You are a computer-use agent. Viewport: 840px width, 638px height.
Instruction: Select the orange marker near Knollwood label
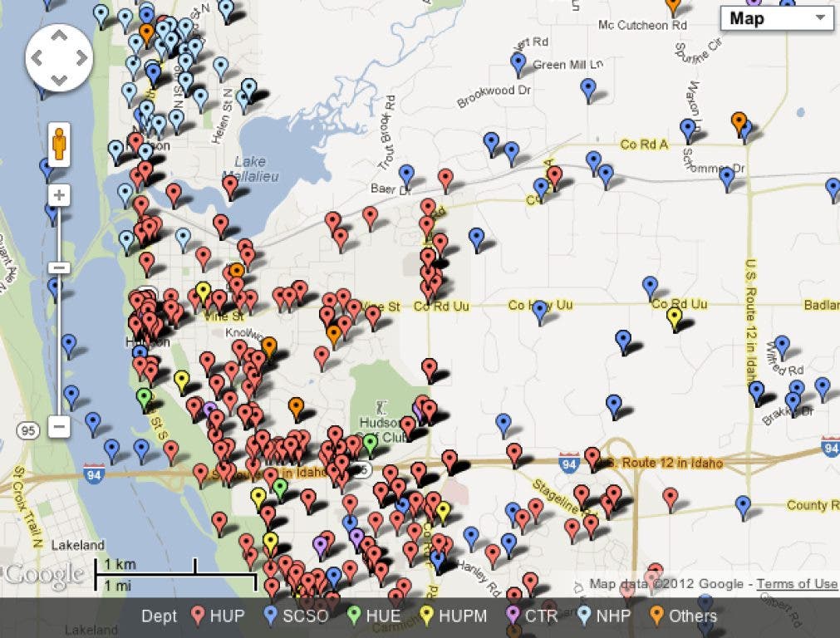click(269, 347)
